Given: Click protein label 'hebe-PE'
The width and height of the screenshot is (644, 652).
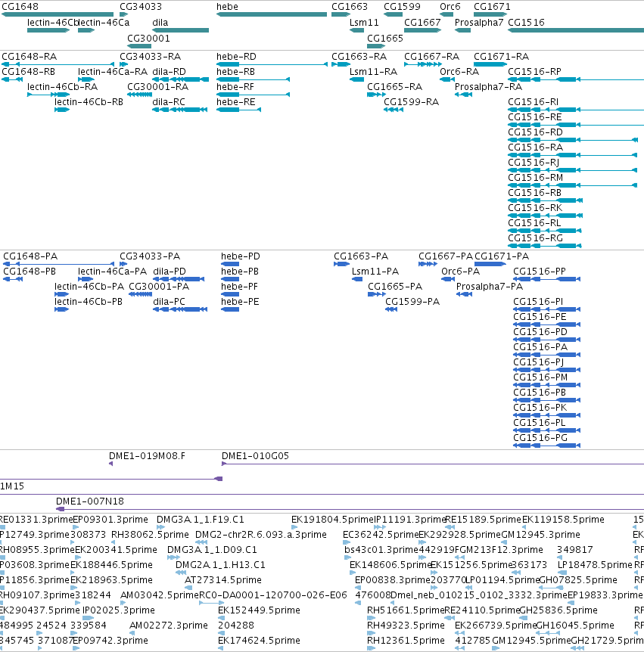Looking at the screenshot, I should 240,302.
